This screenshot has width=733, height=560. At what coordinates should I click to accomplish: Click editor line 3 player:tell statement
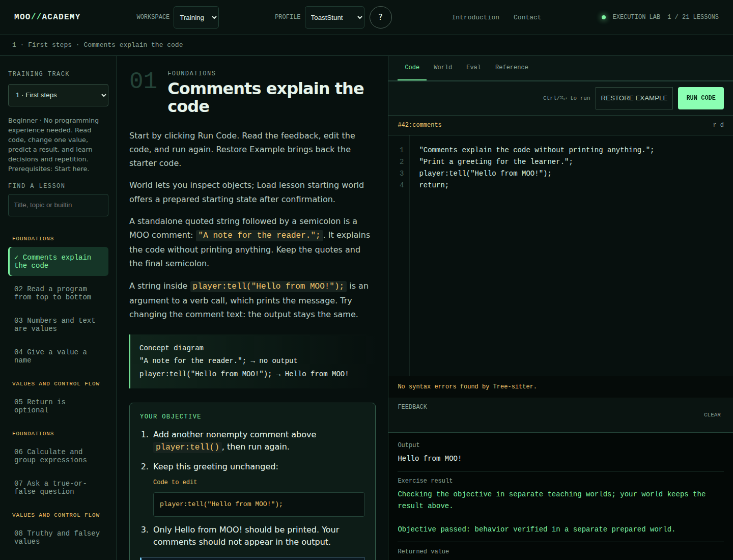tap(485, 174)
